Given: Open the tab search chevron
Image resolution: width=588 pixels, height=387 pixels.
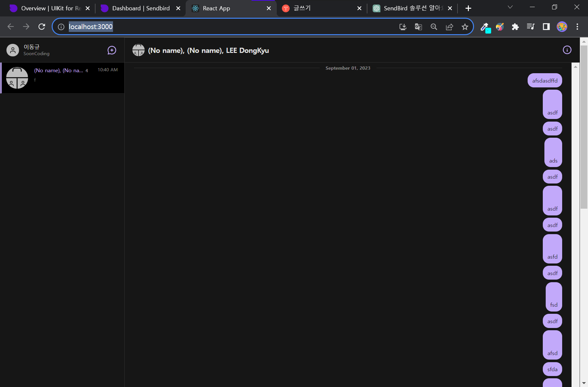Looking at the screenshot, I should tap(510, 7).
